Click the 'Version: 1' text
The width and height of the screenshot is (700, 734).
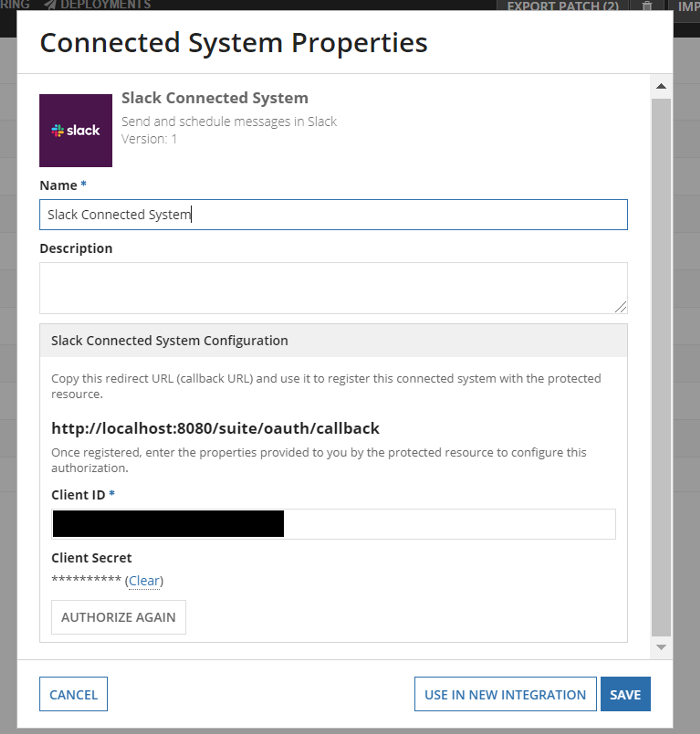pos(149,139)
